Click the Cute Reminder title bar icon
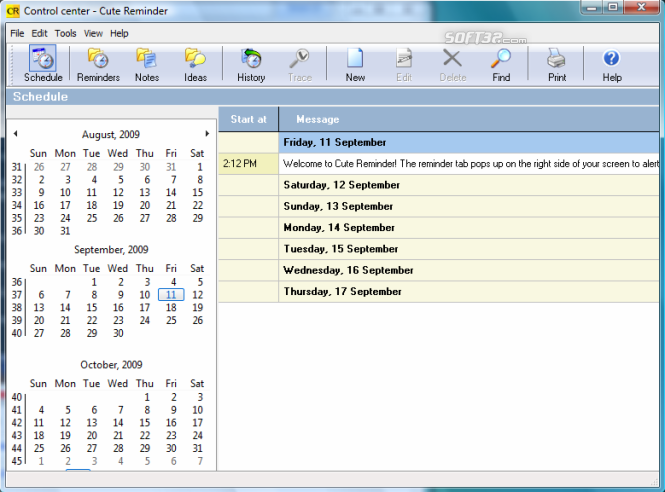665x492 pixels. pyautogui.click(x=13, y=11)
